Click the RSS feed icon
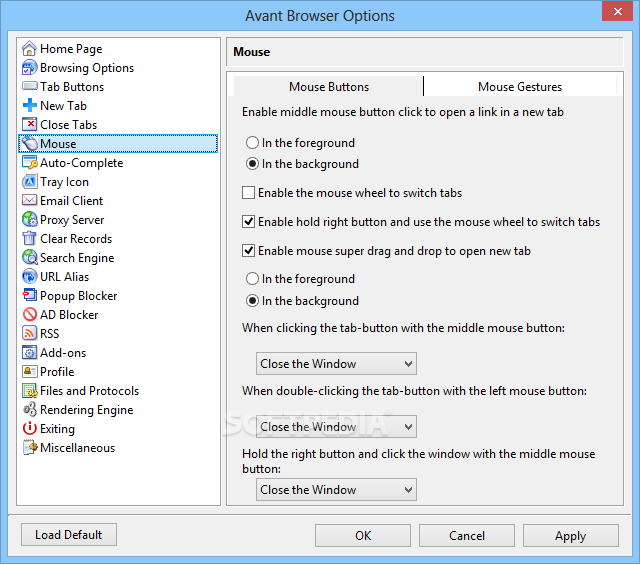640x564 pixels. pos(29,333)
